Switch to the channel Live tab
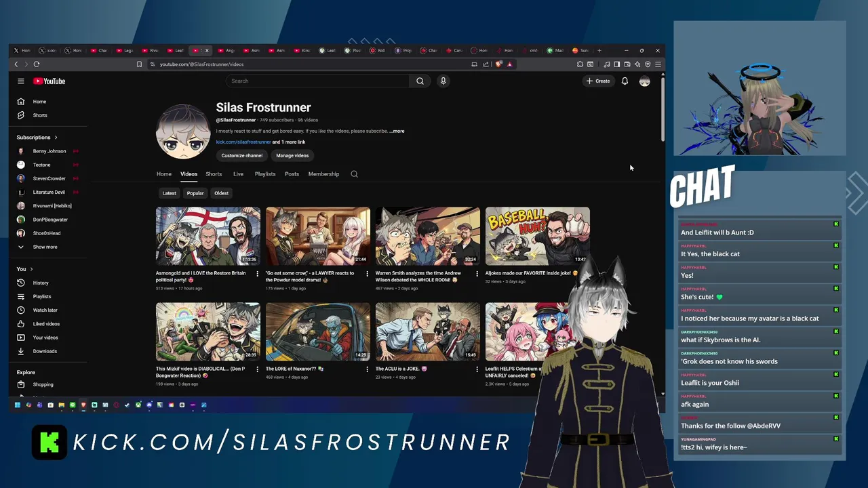 [238, 174]
